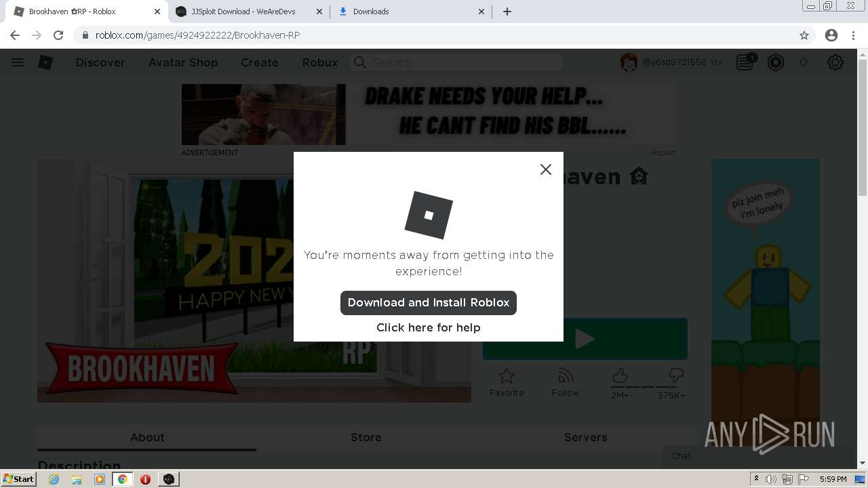Screen dimensions: 868x488
Task: Open Opera icon in taskbar
Action: coord(145,479)
